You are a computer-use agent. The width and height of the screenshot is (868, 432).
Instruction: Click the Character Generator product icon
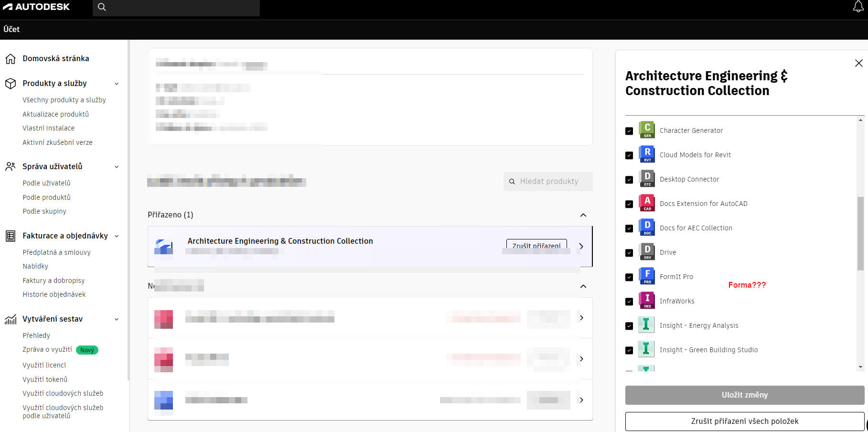pyautogui.click(x=647, y=130)
